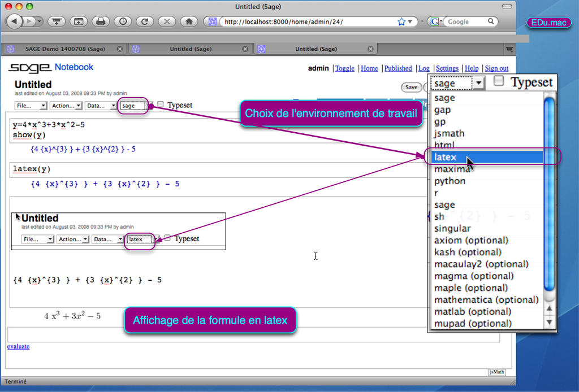This screenshot has width=579, height=392.
Task: Open the Help link
Action: click(472, 68)
